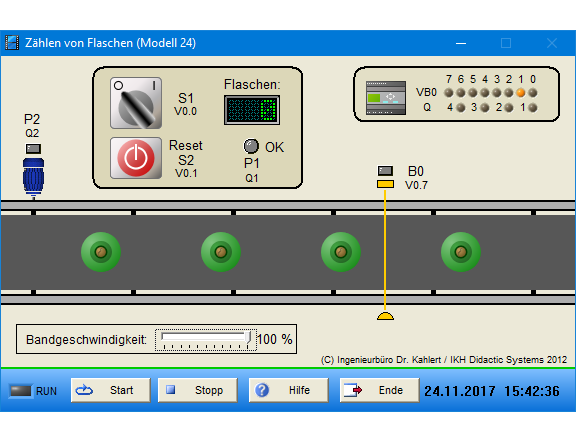Click the B0 light barrier sensor
Screen dimensions: 576x443
click(385, 177)
